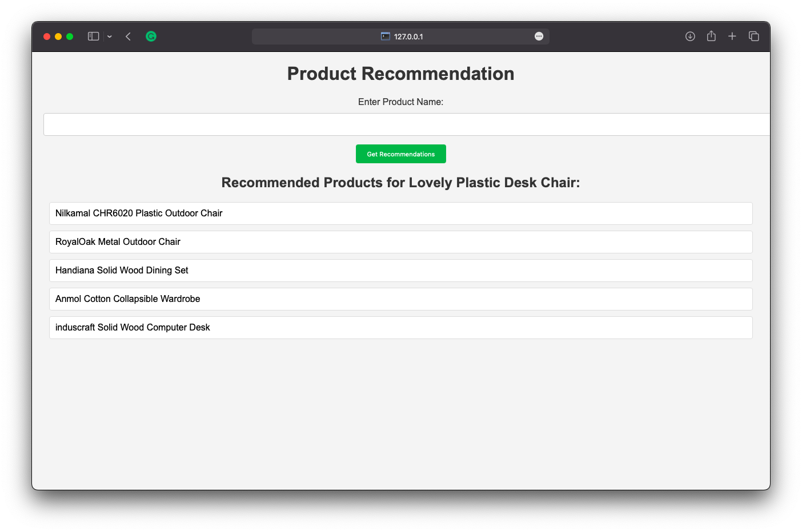The width and height of the screenshot is (802, 532).
Task: Select Nilkamal CHR6020 Plastic Outdoor Chair
Action: (401, 213)
